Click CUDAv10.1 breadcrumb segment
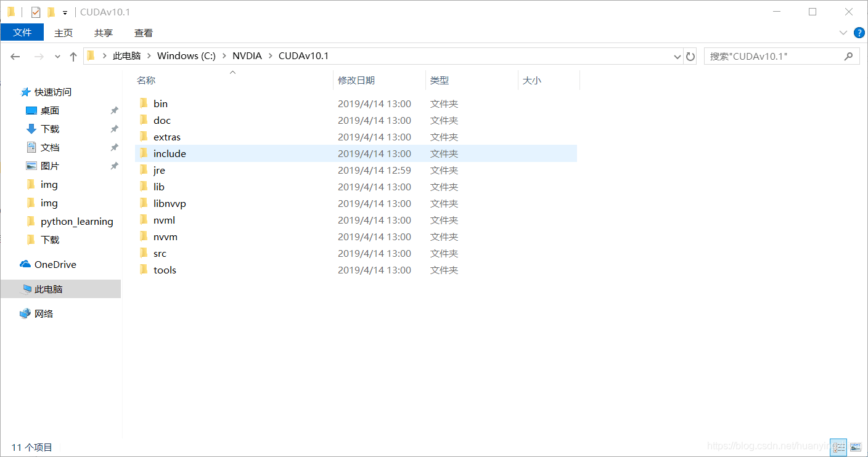868x457 pixels. coord(303,56)
